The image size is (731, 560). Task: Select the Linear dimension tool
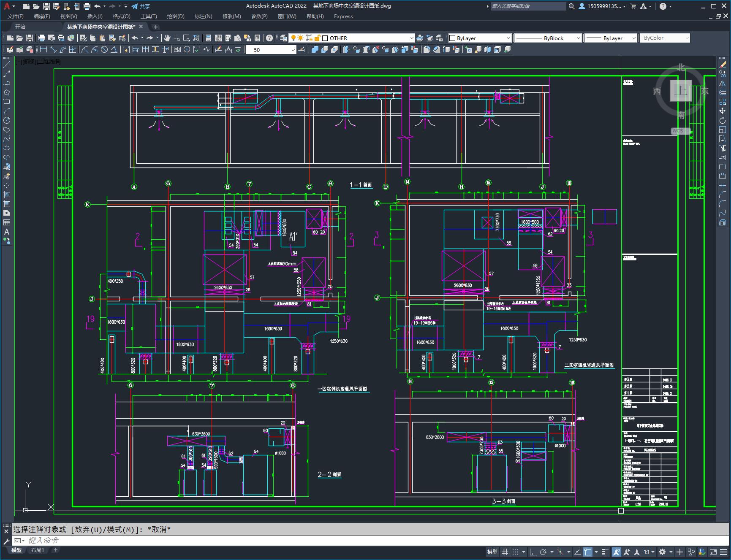(x=43, y=49)
